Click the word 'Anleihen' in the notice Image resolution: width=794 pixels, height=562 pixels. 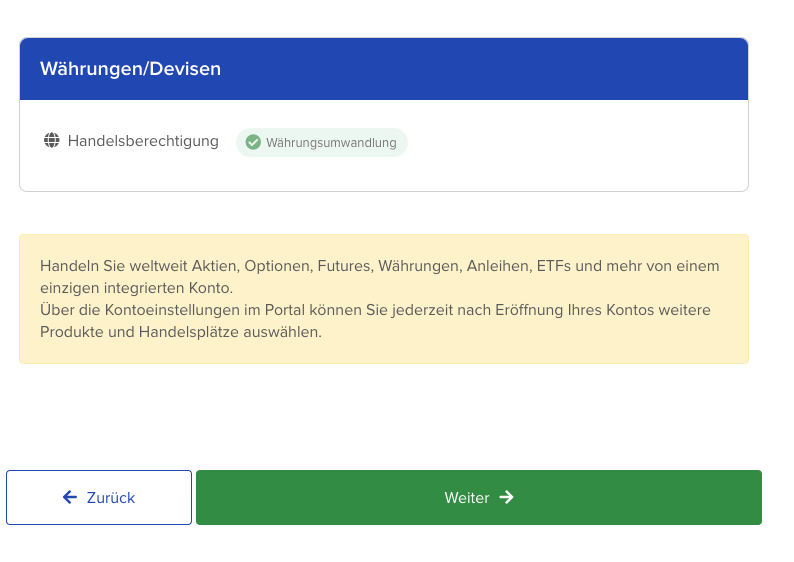coord(499,266)
